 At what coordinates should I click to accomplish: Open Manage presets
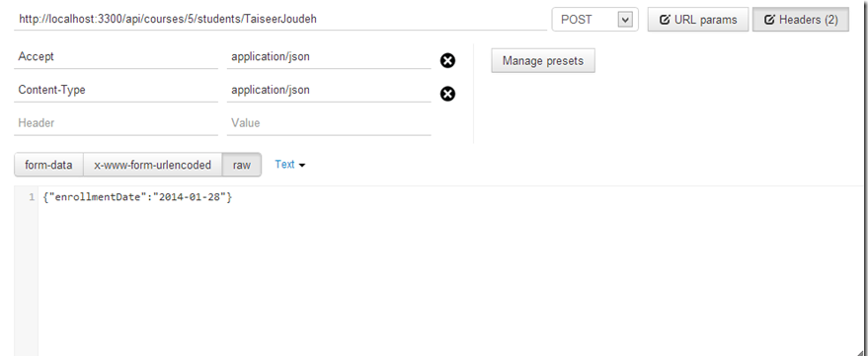point(543,61)
